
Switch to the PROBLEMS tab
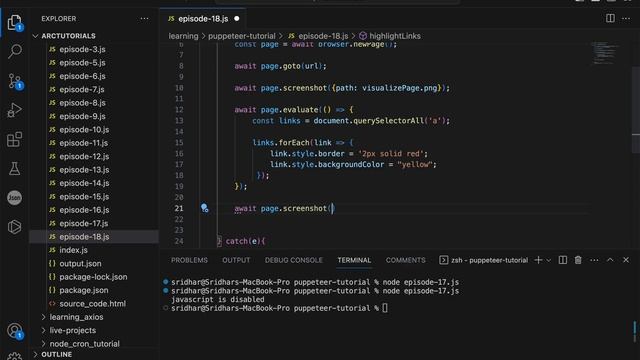pos(189,260)
